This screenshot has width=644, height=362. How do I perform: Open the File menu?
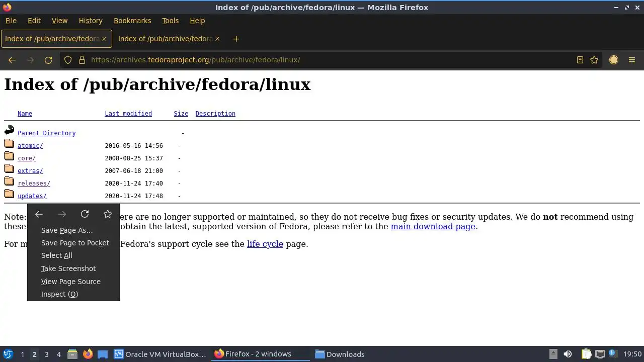(x=11, y=21)
